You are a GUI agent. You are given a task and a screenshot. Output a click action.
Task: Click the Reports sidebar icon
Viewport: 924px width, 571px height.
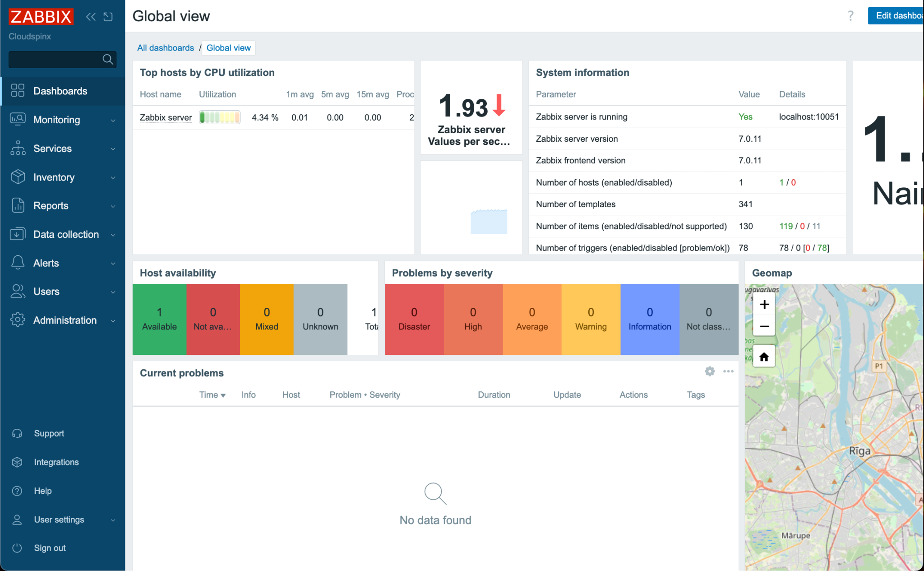[x=17, y=205]
